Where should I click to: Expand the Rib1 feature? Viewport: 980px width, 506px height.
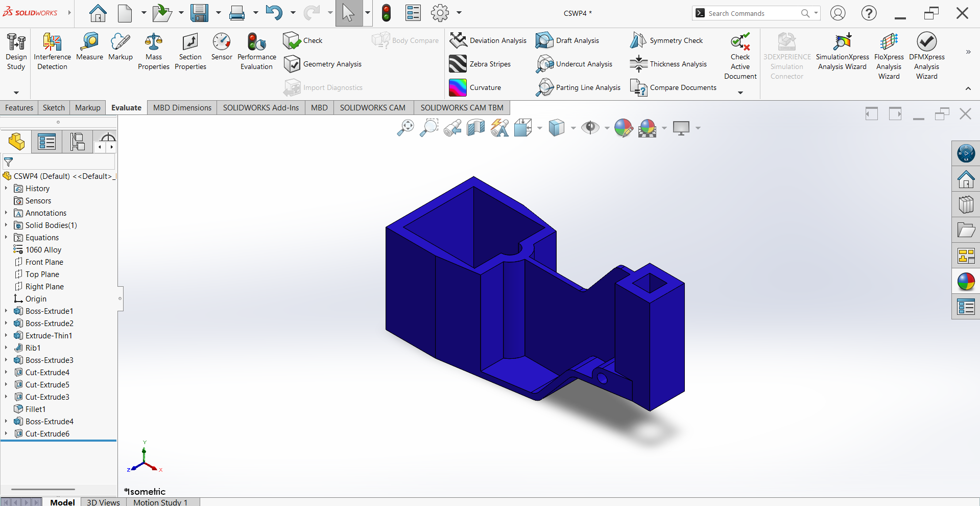pos(6,348)
